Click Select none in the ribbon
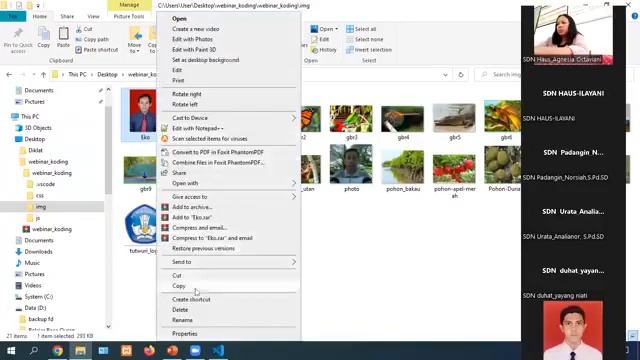 (x=364, y=39)
